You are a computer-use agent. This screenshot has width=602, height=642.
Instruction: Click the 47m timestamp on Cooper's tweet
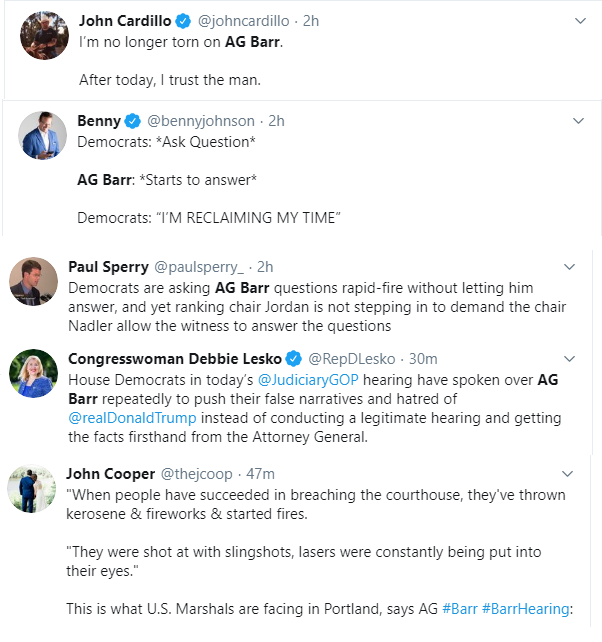pos(261,473)
